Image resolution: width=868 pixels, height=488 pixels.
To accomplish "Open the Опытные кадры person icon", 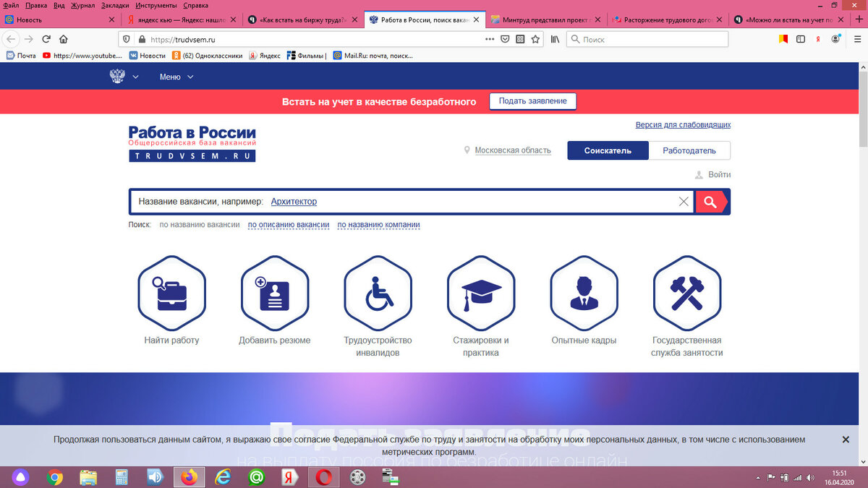I will point(584,293).
